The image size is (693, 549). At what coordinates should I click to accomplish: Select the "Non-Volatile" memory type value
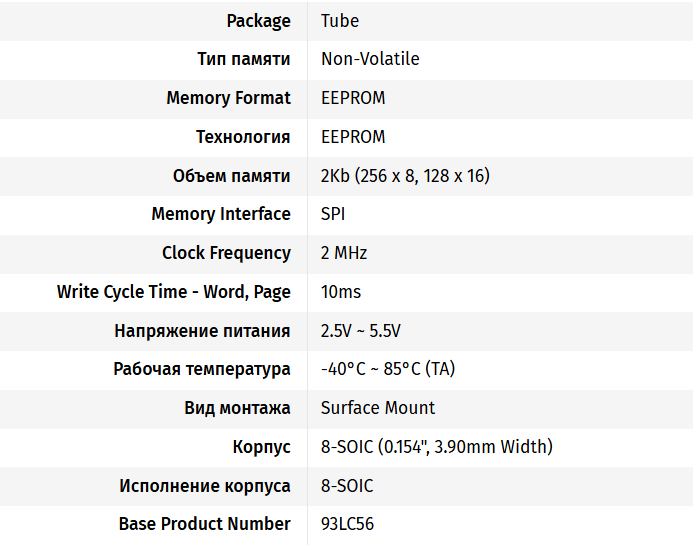(x=370, y=59)
